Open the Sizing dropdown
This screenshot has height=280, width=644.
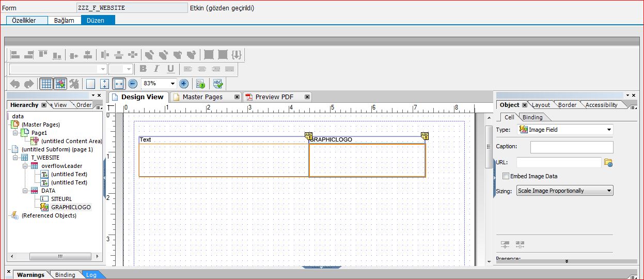(564, 191)
